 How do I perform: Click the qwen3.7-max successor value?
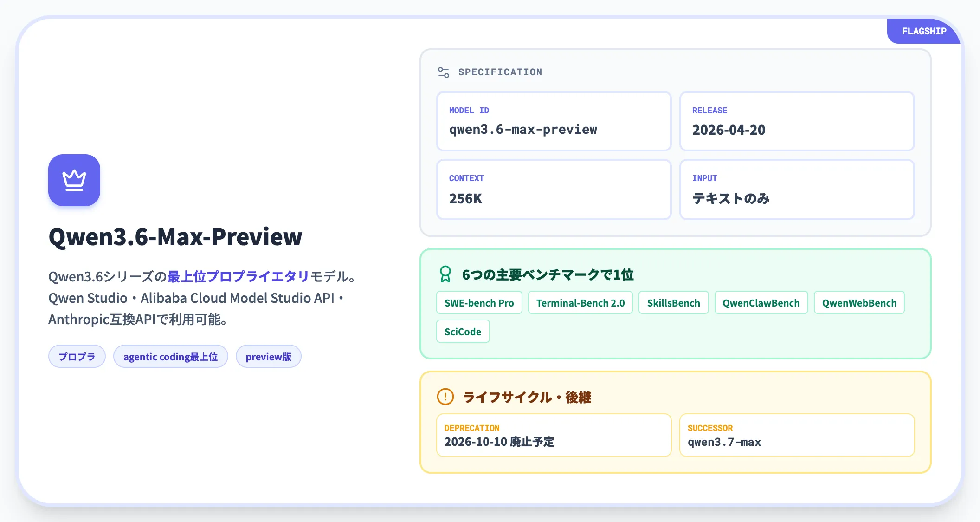[724, 442]
